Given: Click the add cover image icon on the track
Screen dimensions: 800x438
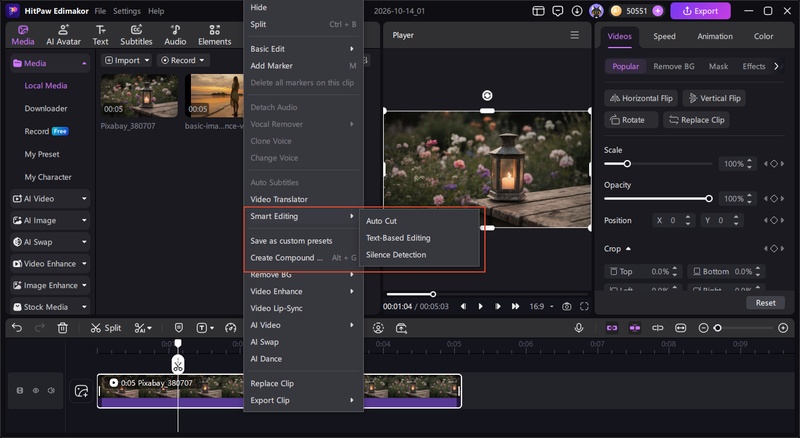Looking at the screenshot, I should [x=81, y=391].
